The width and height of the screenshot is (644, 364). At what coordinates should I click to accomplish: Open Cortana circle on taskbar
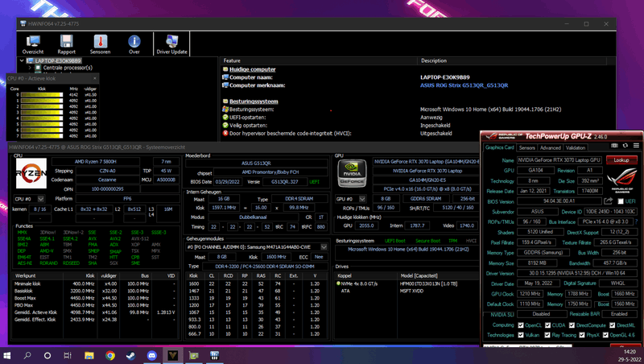pyautogui.click(x=47, y=355)
